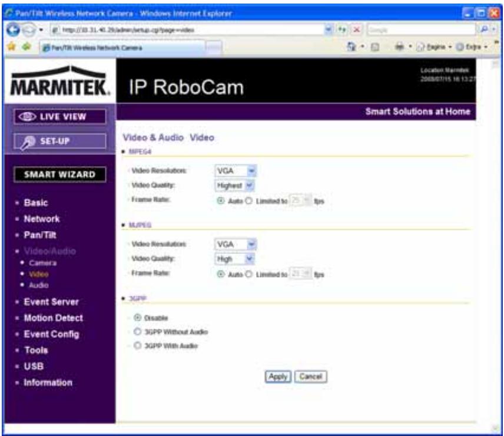504x436 pixels.
Task: Click the Favorites star icon
Action: click(x=12, y=47)
